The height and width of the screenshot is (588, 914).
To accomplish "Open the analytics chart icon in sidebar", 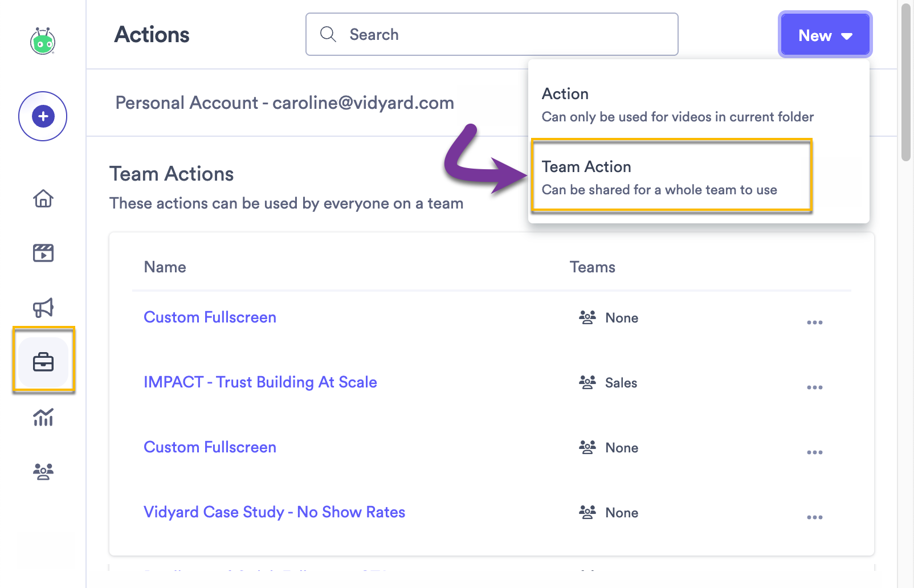I will [x=43, y=418].
